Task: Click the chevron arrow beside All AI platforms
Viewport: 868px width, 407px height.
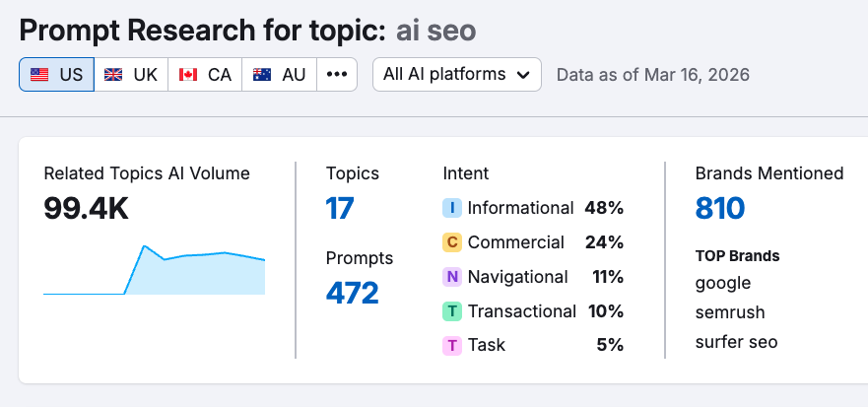Action: pyautogui.click(x=523, y=75)
